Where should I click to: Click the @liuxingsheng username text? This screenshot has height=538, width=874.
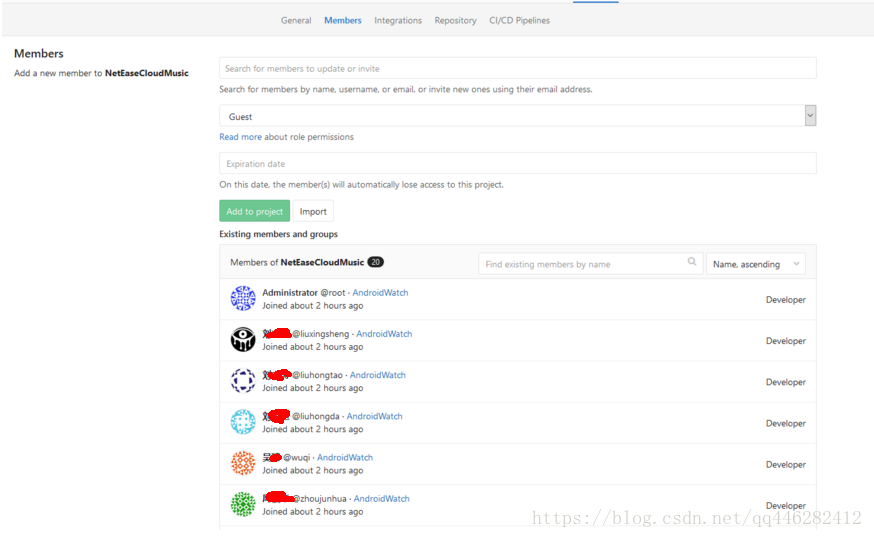321,334
